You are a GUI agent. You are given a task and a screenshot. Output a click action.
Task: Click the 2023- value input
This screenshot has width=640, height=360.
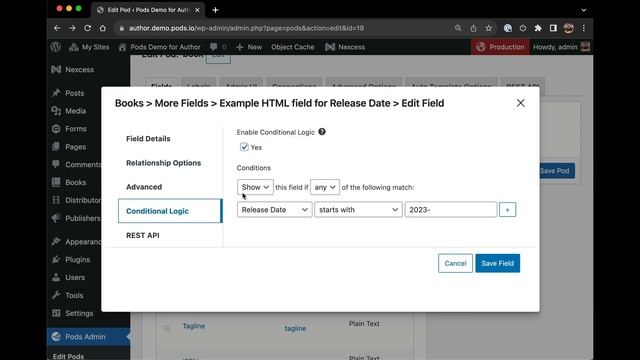[451, 209]
